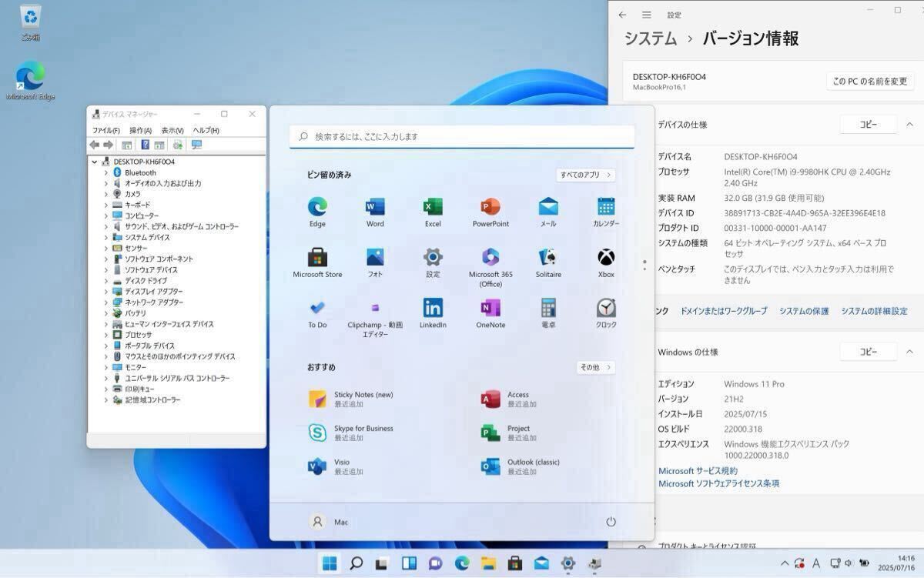Click the power button in Start menu
Screen dimensions: 924x578
pyautogui.click(x=611, y=522)
